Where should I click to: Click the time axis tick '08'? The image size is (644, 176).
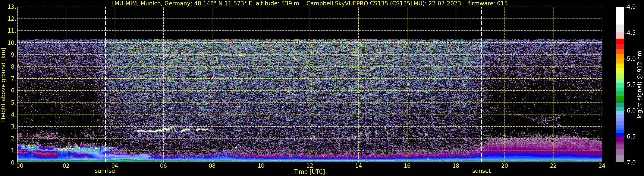tap(212, 166)
